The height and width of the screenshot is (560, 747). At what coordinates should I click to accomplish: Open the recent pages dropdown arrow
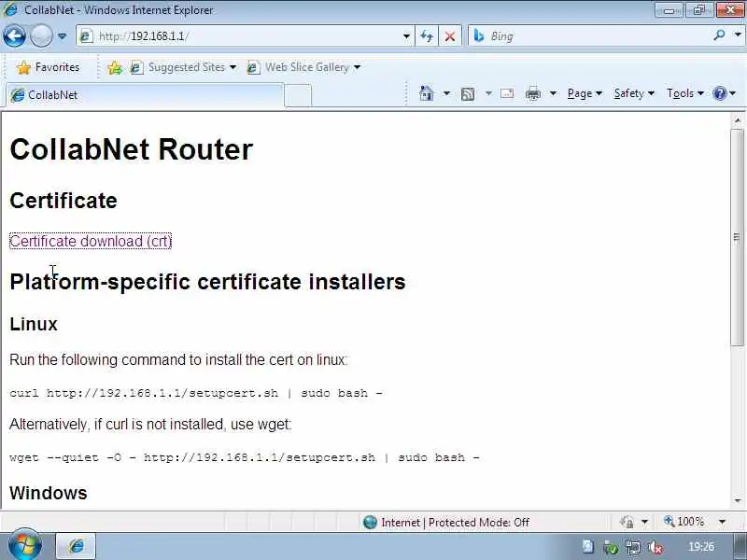(x=62, y=36)
